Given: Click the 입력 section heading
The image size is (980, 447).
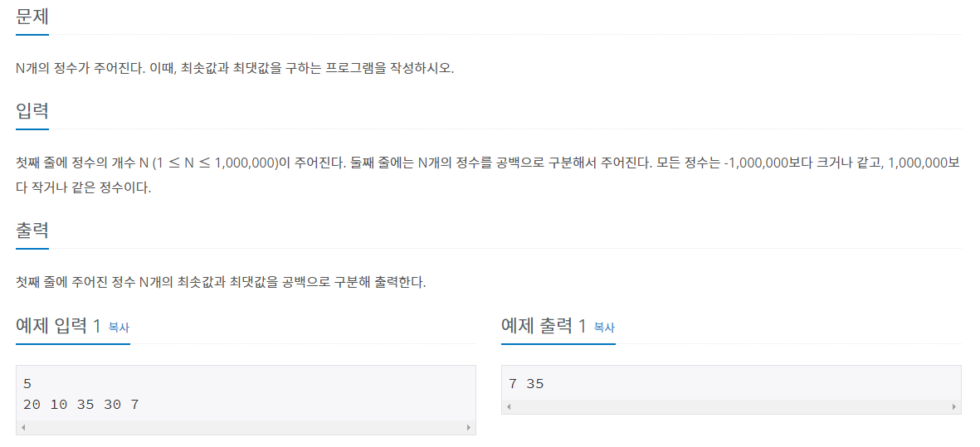Looking at the screenshot, I should tap(32, 111).
